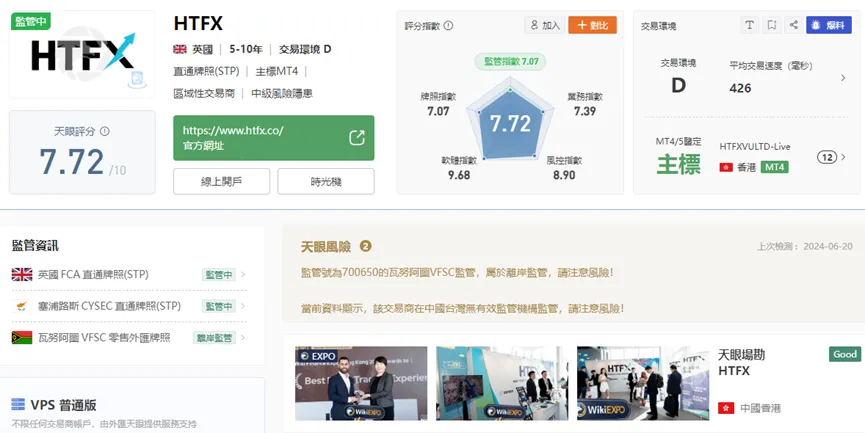Click the VPS 普通版 server icon

(x=18, y=405)
